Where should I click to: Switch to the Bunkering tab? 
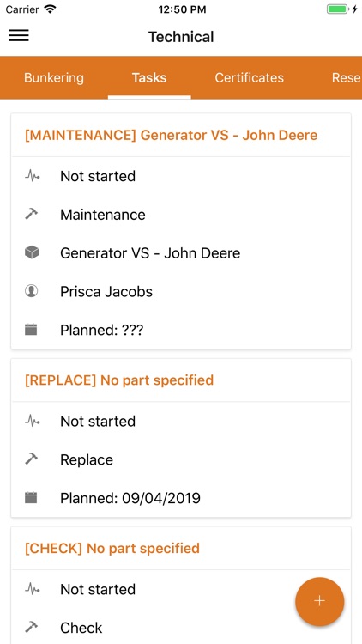(54, 77)
